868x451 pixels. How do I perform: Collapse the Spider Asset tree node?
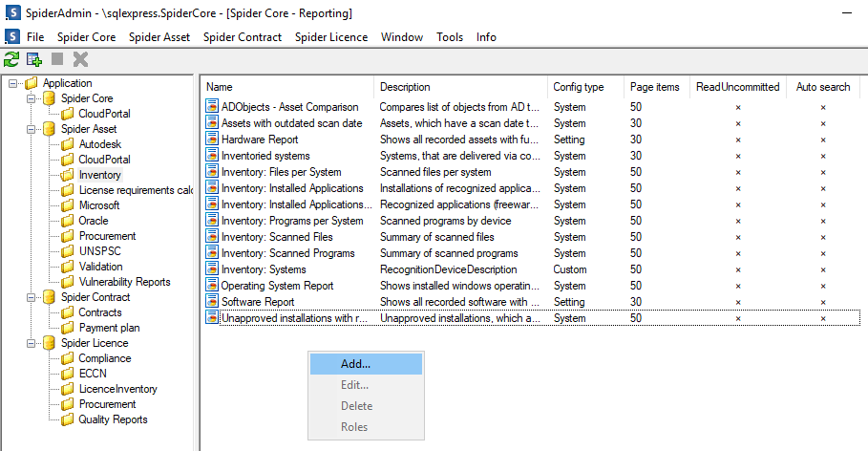coord(31,129)
